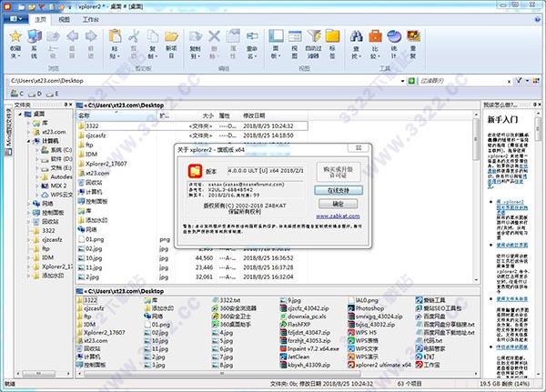Click the Find (查找) binoculars icon
This screenshot has width=546, height=392.
(x=356, y=44)
